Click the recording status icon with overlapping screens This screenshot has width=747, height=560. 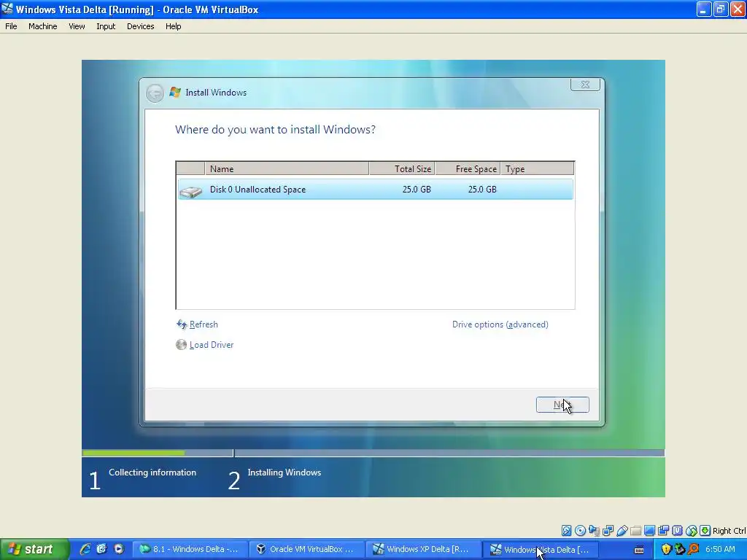click(x=663, y=531)
